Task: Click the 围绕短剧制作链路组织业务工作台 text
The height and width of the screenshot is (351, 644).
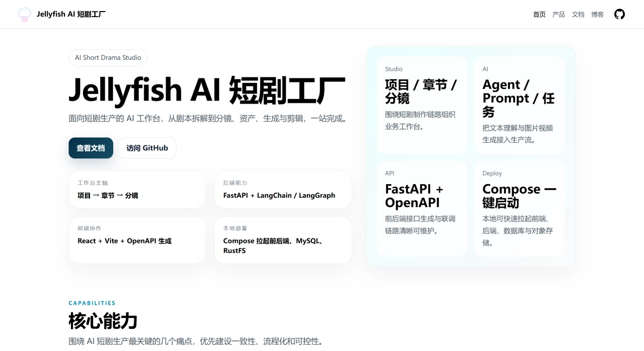Action: click(420, 120)
